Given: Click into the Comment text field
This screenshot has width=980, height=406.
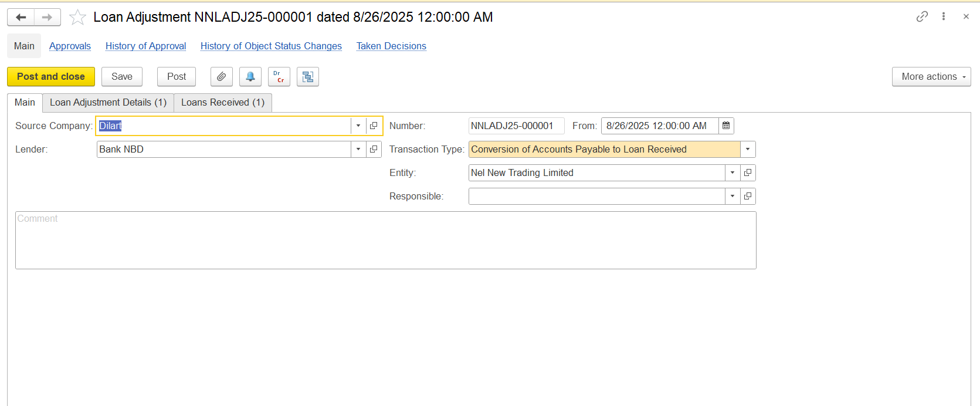Looking at the screenshot, I should coord(385,241).
